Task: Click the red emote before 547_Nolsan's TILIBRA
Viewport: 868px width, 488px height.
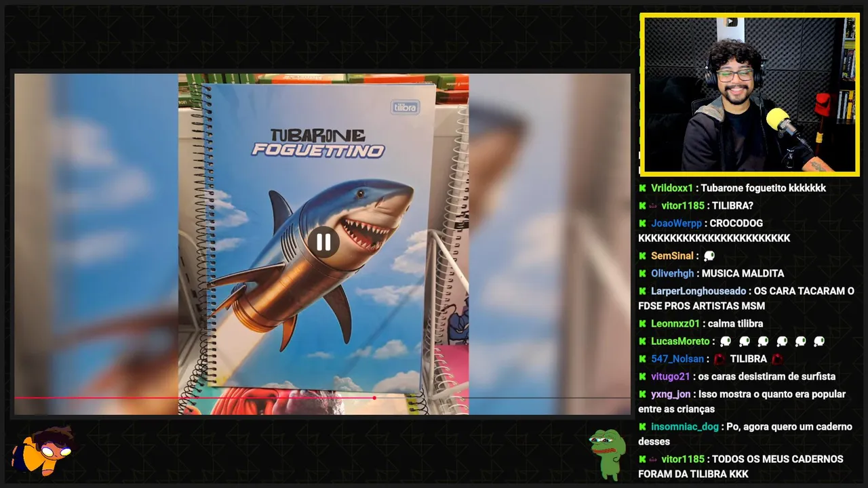Action: pos(719,359)
